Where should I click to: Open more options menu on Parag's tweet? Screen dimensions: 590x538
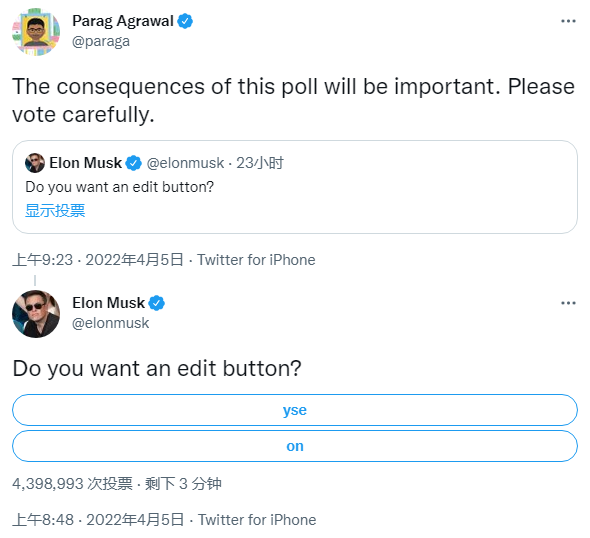point(568,21)
